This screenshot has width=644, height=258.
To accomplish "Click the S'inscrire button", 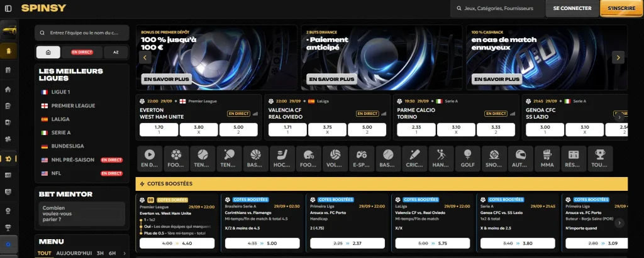I will (621, 8).
